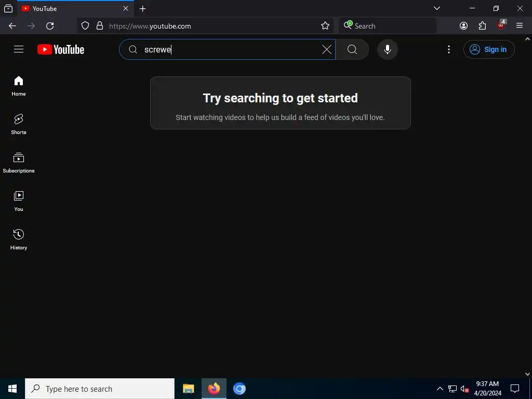This screenshot has height=399, width=532.
Task: Open uBlock Origin extension icon
Action: (501, 25)
